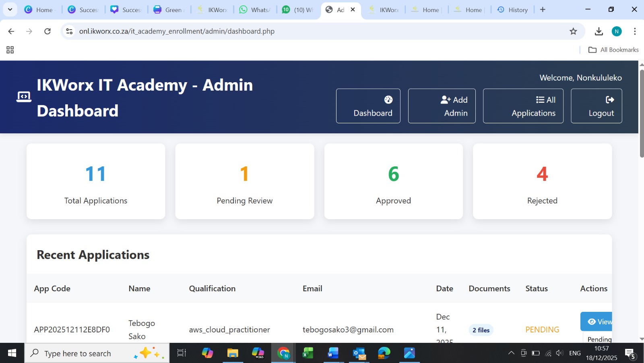Open the Pending status dropdown
644x363 pixels.
[598, 339]
